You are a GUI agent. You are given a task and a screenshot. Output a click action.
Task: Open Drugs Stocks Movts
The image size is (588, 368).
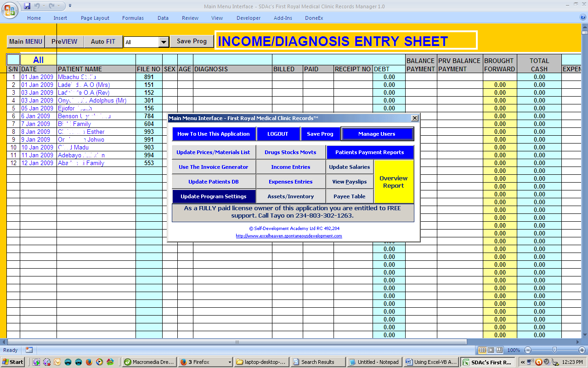point(291,152)
